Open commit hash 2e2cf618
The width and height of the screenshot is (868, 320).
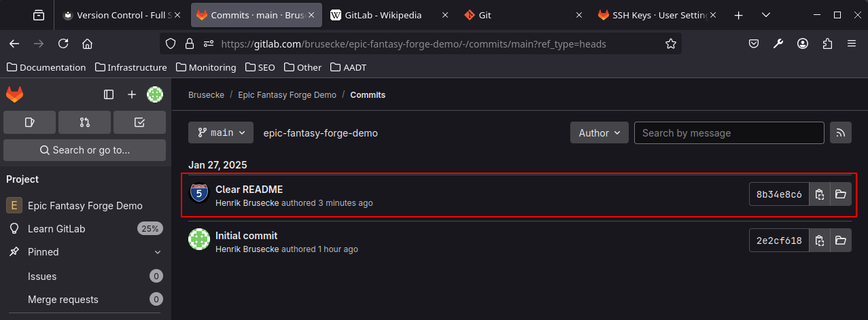coord(779,241)
